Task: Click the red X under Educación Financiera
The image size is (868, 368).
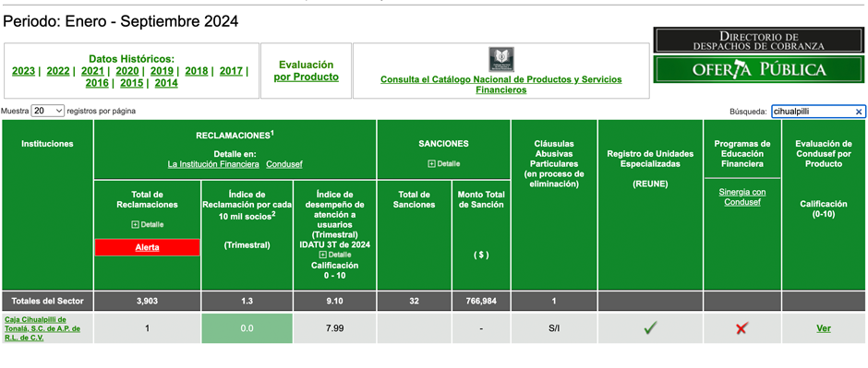Action: [x=741, y=328]
